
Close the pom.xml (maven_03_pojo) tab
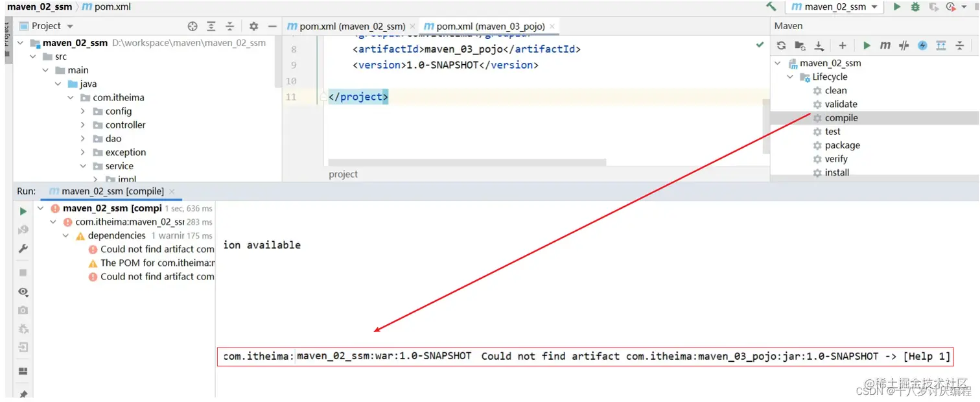[552, 27]
